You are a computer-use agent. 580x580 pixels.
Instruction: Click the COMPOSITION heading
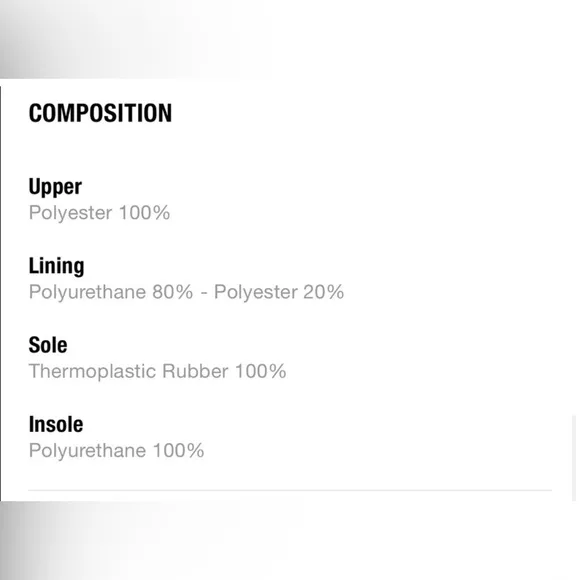[100, 113]
